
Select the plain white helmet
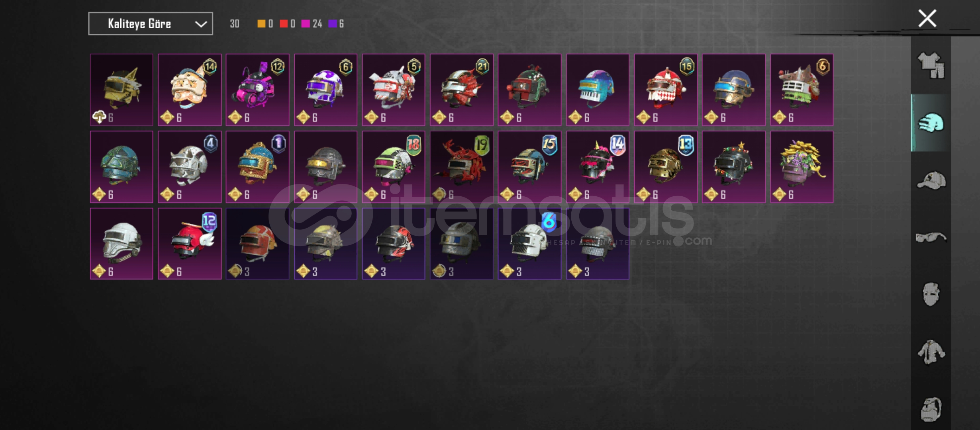tap(122, 244)
